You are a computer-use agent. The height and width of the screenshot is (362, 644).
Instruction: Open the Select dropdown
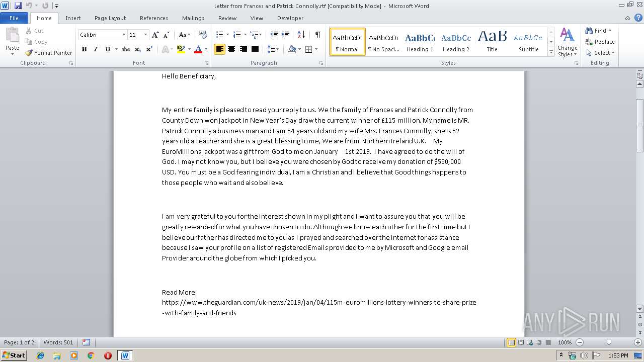pyautogui.click(x=600, y=53)
